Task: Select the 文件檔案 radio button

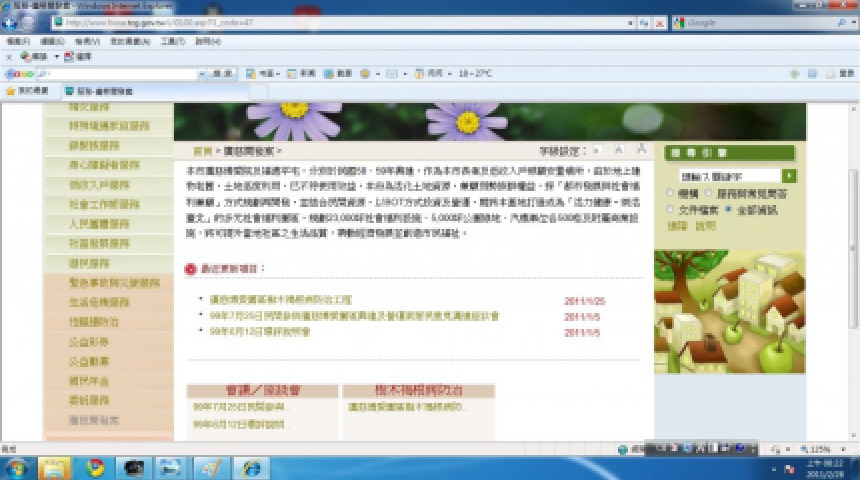Action: tap(670, 210)
